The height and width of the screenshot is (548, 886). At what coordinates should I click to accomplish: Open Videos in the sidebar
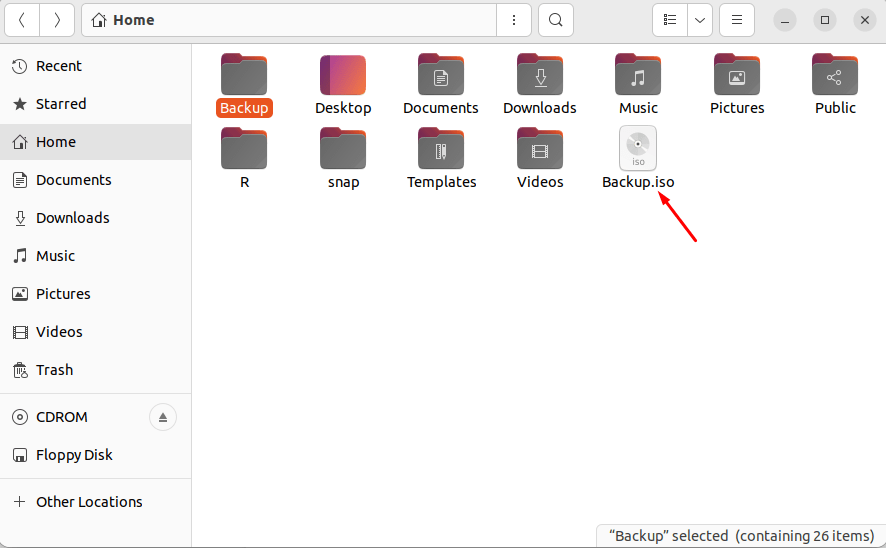point(95,332)
